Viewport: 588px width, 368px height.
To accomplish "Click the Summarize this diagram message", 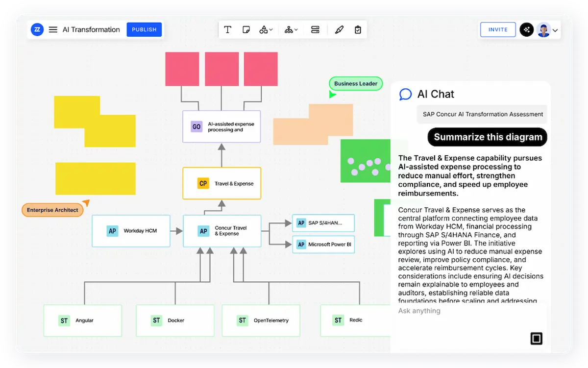I will tap(488, 137).
